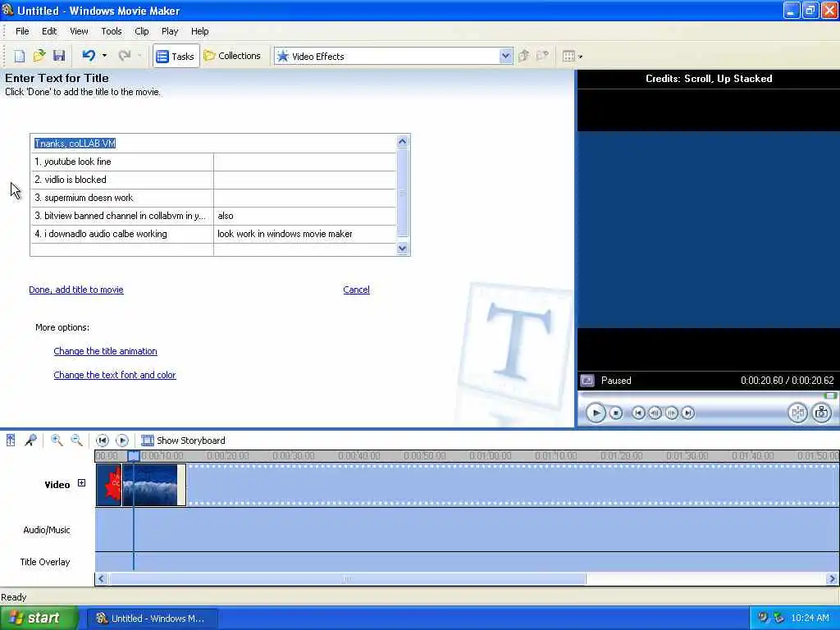This screenshot has height=630, width=840.
Task: Click 'Change the title animation' link
Action: click(x=106, y=351)
